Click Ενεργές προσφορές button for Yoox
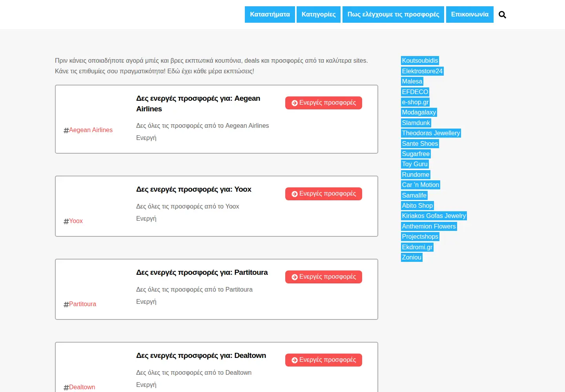Image resolution: width=565 pixels, height=392 pixels. [x=324, y=194]
